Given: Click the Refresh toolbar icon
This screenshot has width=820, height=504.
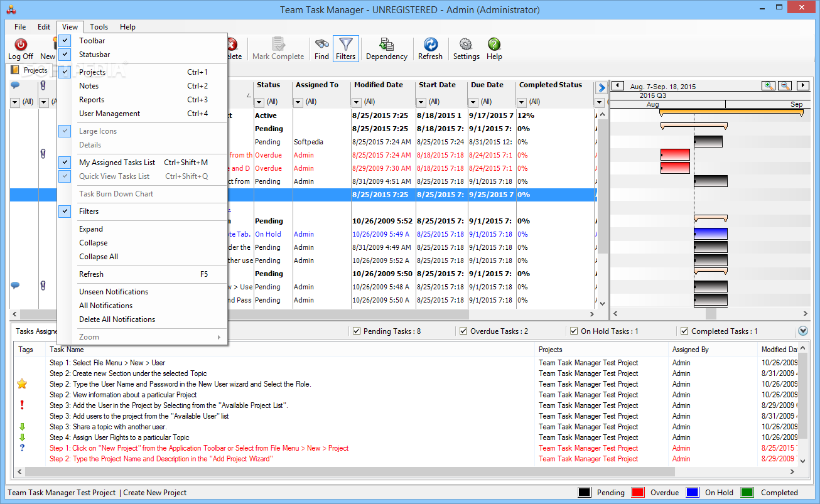Looking at the screenshot, I should pyautogui.click(x=430, y=44).
